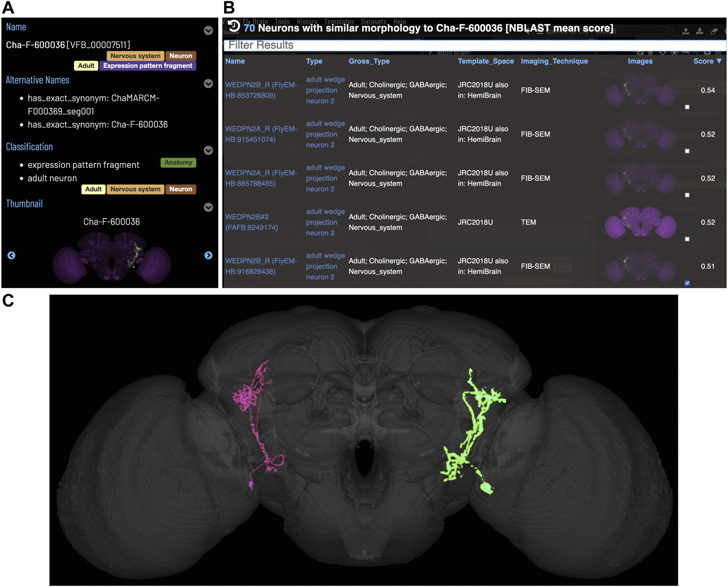
Task: Click the purple Expression pattern fragment tag
Action: point(147,66)
